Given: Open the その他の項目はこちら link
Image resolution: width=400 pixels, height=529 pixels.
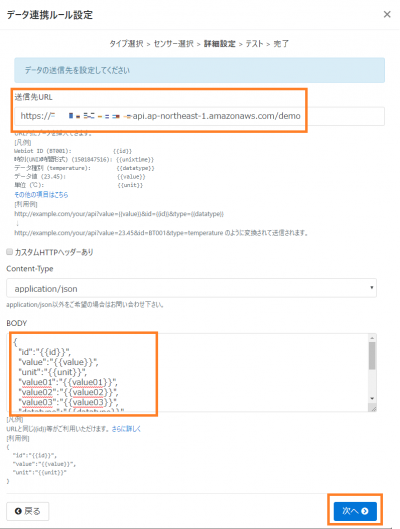Looking at the screenshot, I should [x=41, y=195].
